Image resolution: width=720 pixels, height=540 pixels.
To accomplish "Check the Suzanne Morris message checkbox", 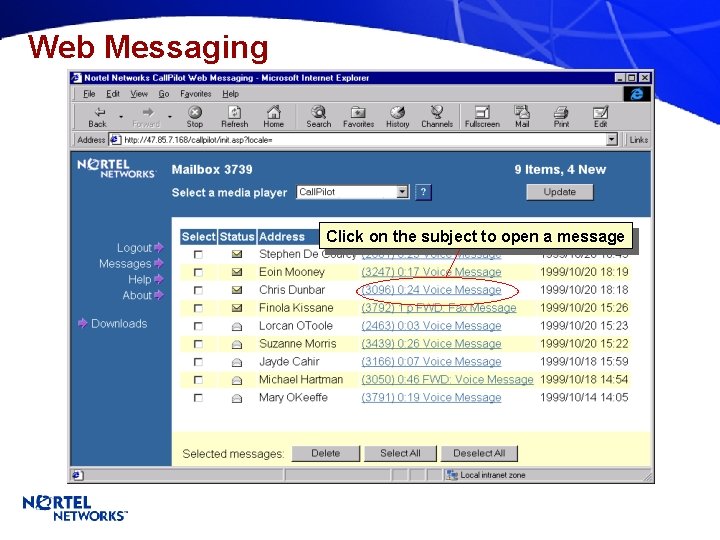I will click(x=198, y=344).
